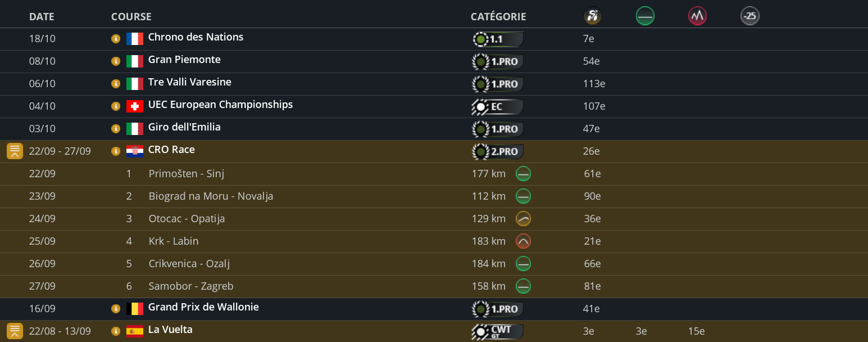Collapse the CRO Race stage list
The height and width of the screenshot is (342, 868).
click(15, 151)
